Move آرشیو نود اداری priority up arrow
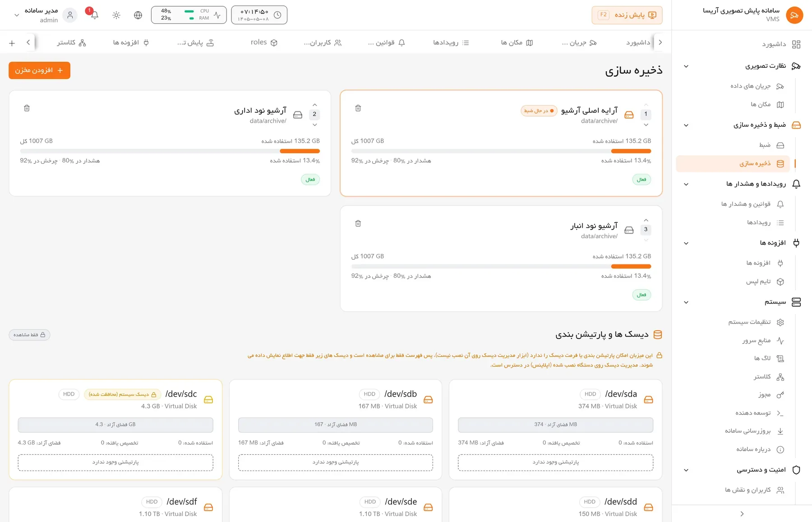Image resolution: width=812 pixels, height=522 pixels. coord(315,105)
